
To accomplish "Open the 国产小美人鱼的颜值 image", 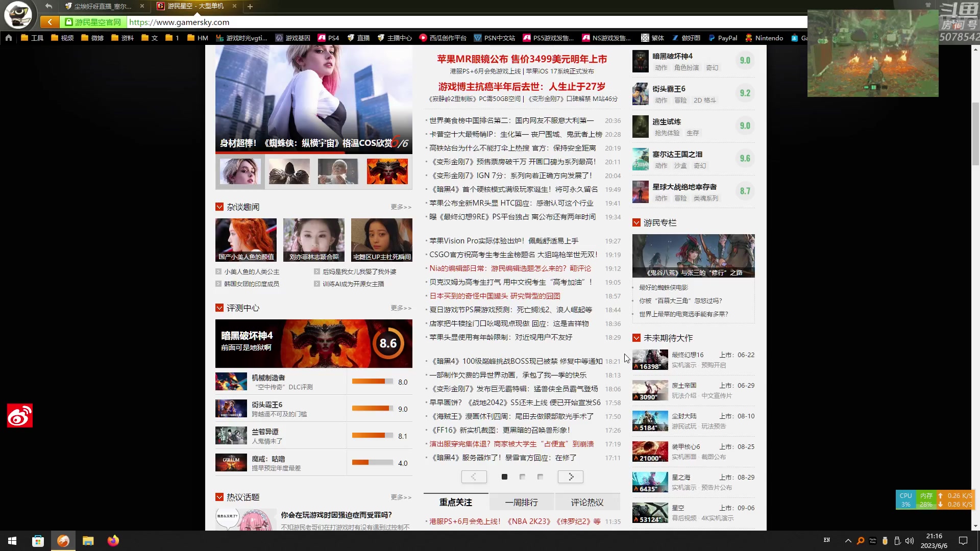I will pyautogui.click(x=246, y=240).
